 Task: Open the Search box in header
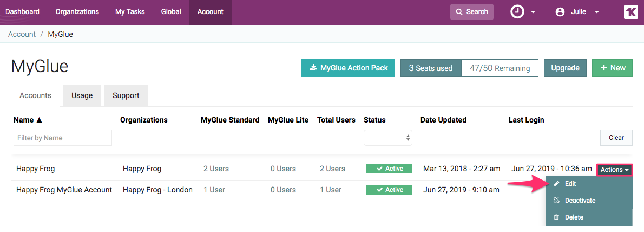coord(471,12)
